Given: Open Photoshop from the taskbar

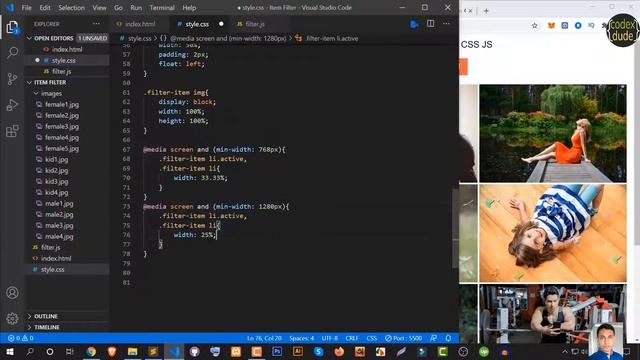Looking at the screenshot, I should [x=277, y=351].
